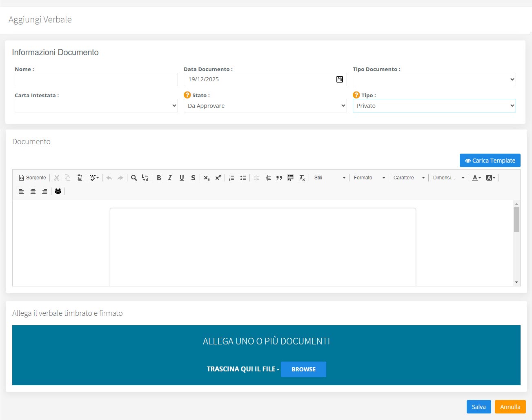Click the Carica Template button
Image resolution: width=532 pixels, height=420 pixels.
click(x=490, y=161)
